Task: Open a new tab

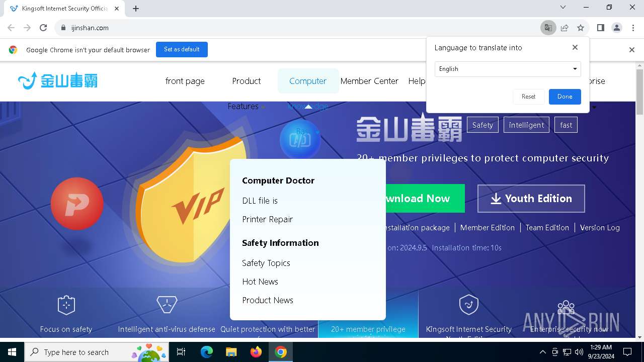Action: pos(136,8)
